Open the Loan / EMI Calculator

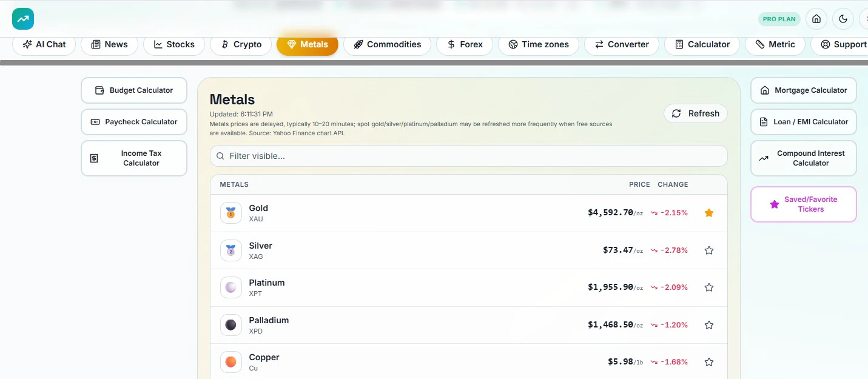tap(804, 122)
